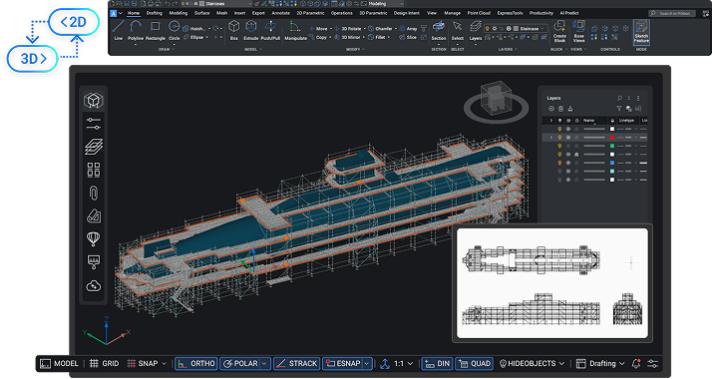Activate the Sketch Feature mode
The width and height of the screenshot is (712, 379).
click(641, 32)
